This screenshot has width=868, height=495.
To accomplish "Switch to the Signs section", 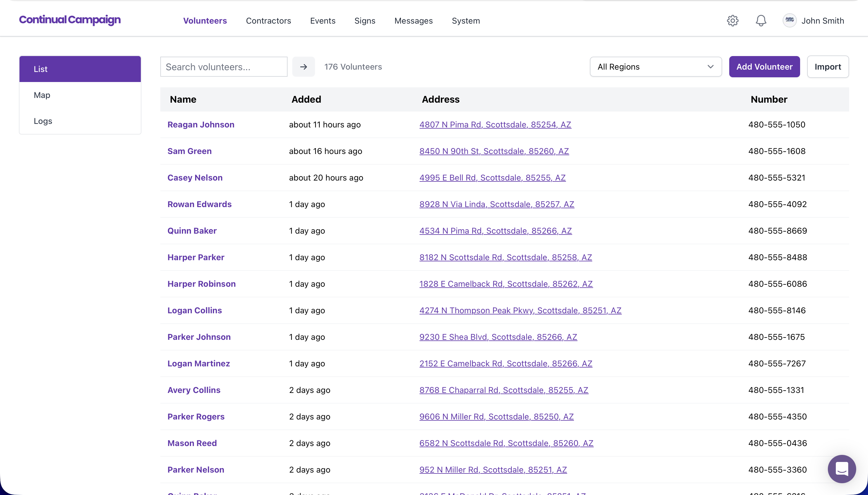I will [365, 21].
